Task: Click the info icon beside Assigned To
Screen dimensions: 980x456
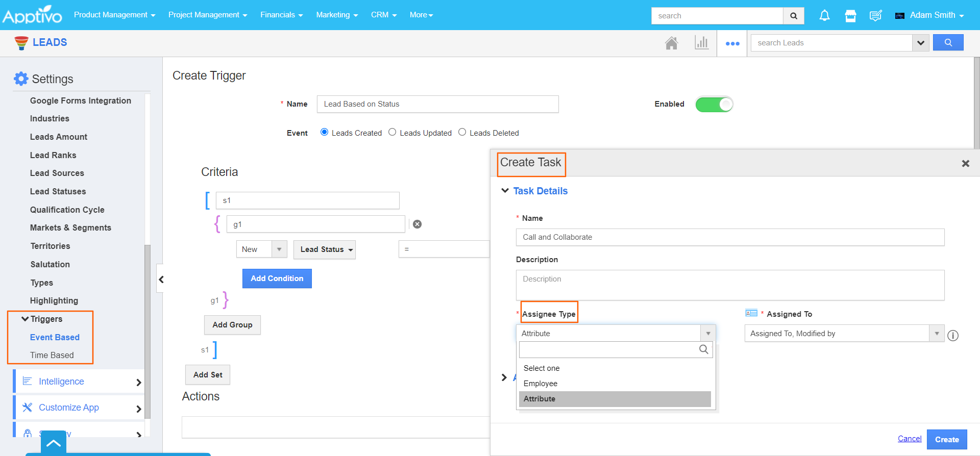Action: point(953,336)
